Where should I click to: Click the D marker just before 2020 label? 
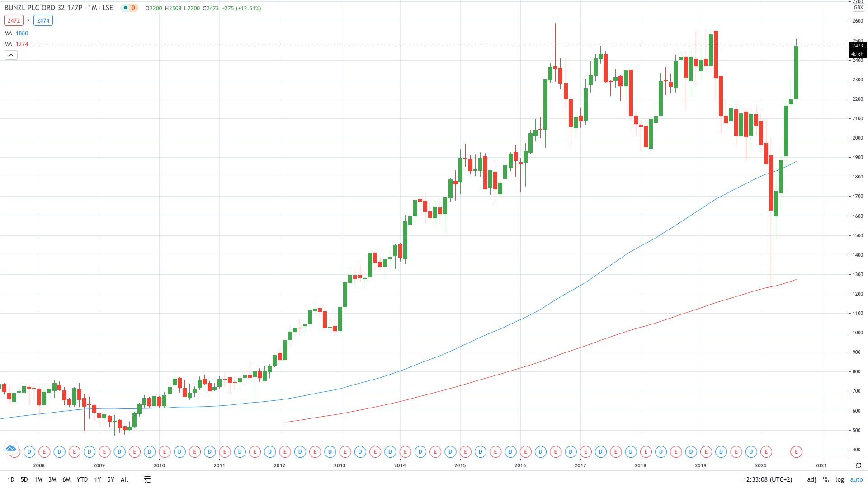pos(751,451)
